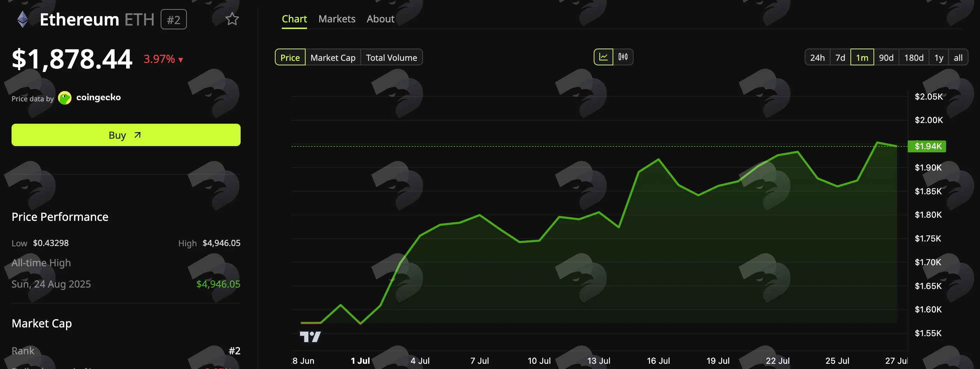Switch to candlestick chart icon
The width and height of the screenshot is (980, 369).
(x=623, y=57)
